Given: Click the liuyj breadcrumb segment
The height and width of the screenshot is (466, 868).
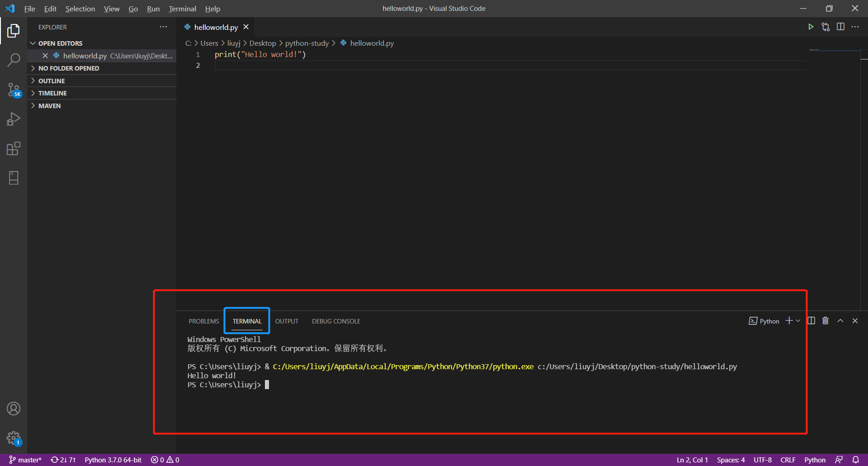Looking at the screenshot, I should pyautogui.click(x=234, y=43).
